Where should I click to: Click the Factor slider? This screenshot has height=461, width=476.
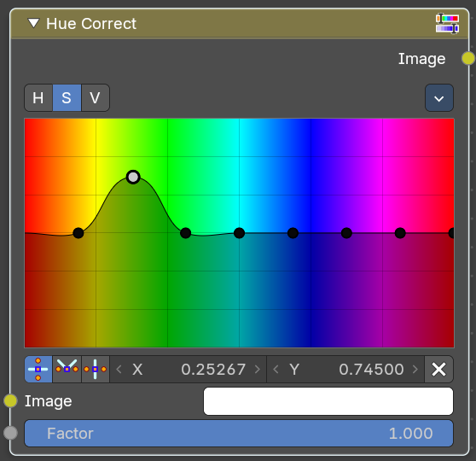click(239, 433)
